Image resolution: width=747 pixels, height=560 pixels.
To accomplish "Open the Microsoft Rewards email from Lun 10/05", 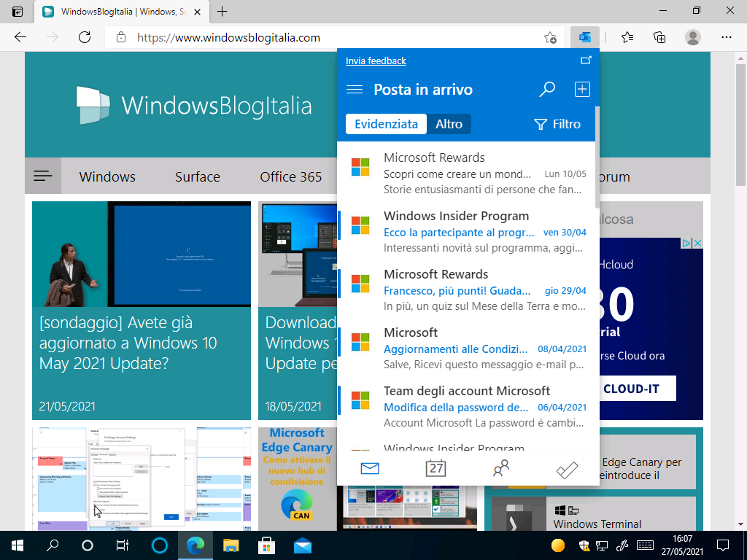I will click(466, 173).
